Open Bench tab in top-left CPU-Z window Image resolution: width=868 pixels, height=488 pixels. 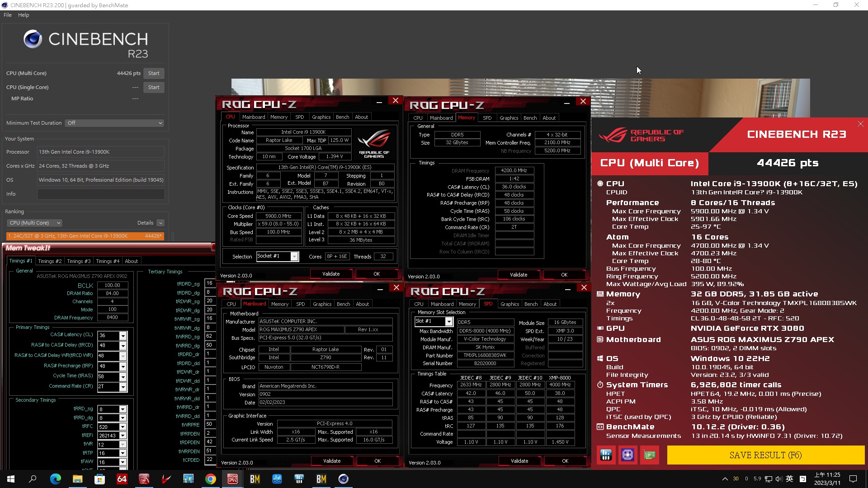(342, 117)
